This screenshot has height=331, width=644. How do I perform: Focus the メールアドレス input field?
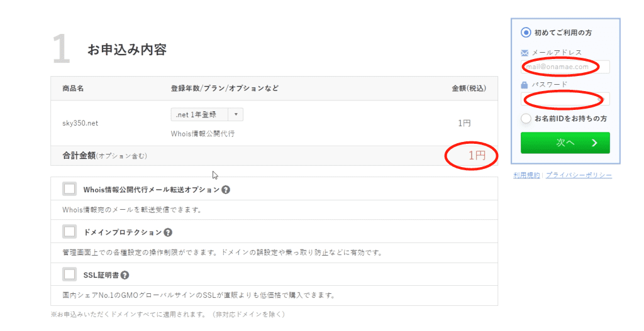(x=565, y=67)
